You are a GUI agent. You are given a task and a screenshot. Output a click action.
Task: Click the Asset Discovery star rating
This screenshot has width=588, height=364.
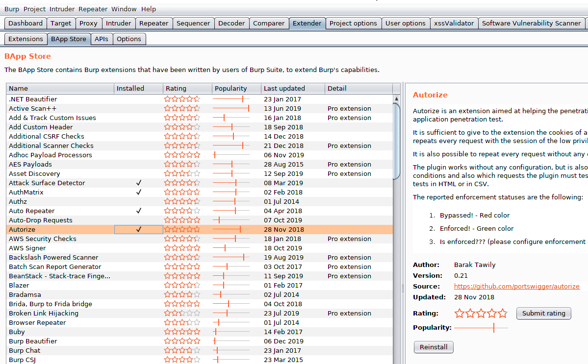(x=182, y=174)
